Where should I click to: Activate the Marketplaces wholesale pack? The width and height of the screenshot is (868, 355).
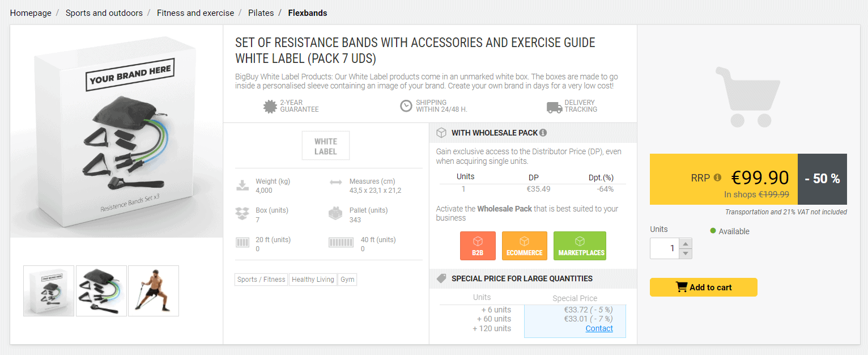point(580,246)
